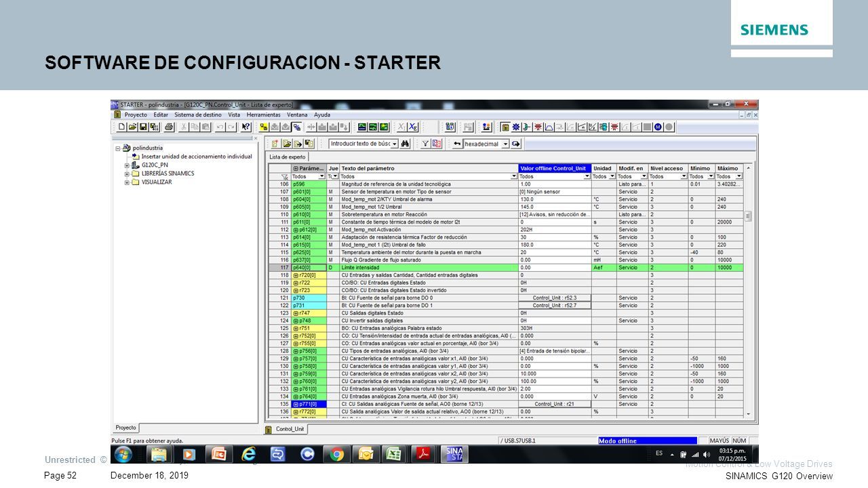Open Adobe Acrobat from the taskbar
Viewport: 868px width, 488px height.
(x=424, y=454)
